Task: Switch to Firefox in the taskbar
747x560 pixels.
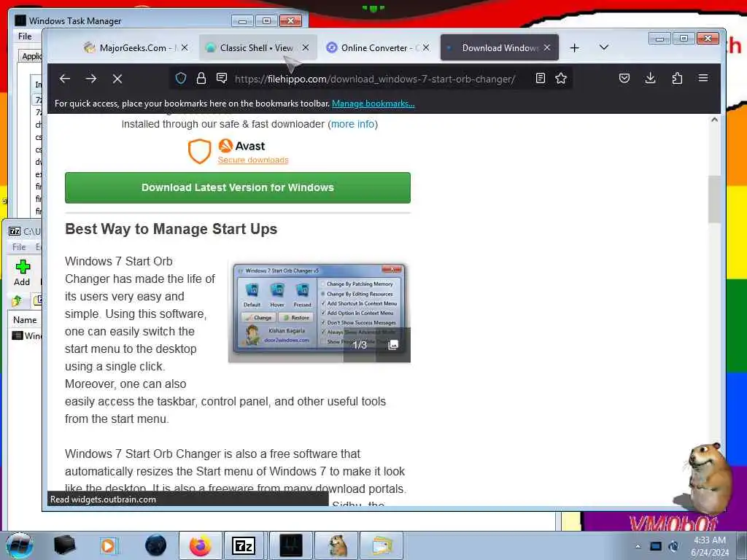Action: pyautogui.click(x=200, y=545)
